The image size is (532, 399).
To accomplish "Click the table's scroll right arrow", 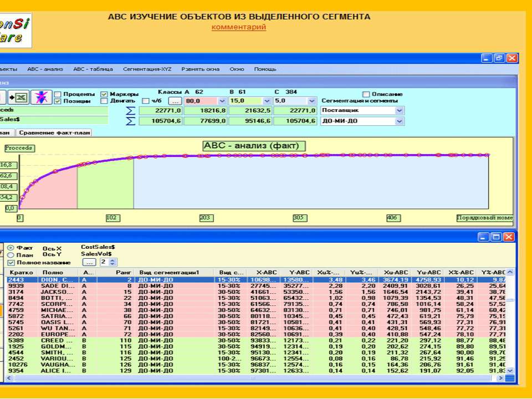I will click(x=500, y=378).
